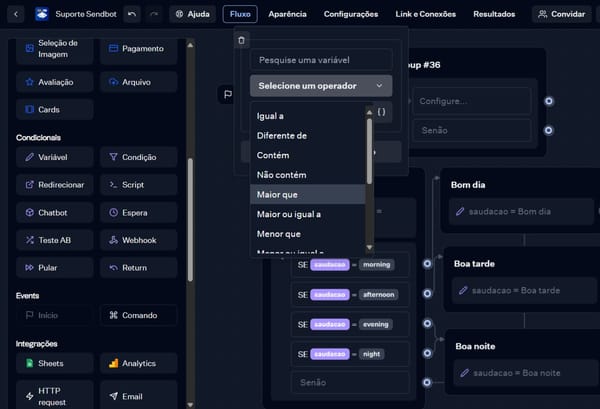The height and width of the screenshot is (409, 600).
Task: Add a Webhook block
Action: coord(139,240)
